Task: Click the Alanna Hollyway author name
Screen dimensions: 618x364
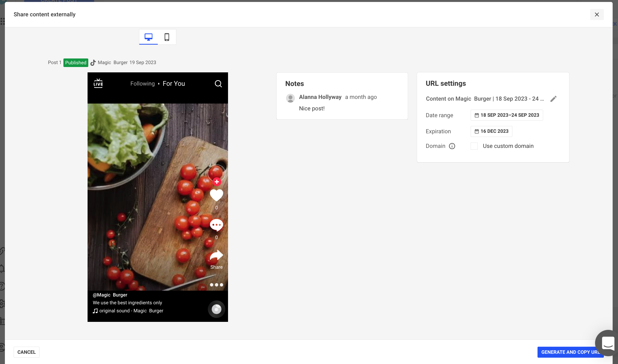Action: [x=320, y=97]
